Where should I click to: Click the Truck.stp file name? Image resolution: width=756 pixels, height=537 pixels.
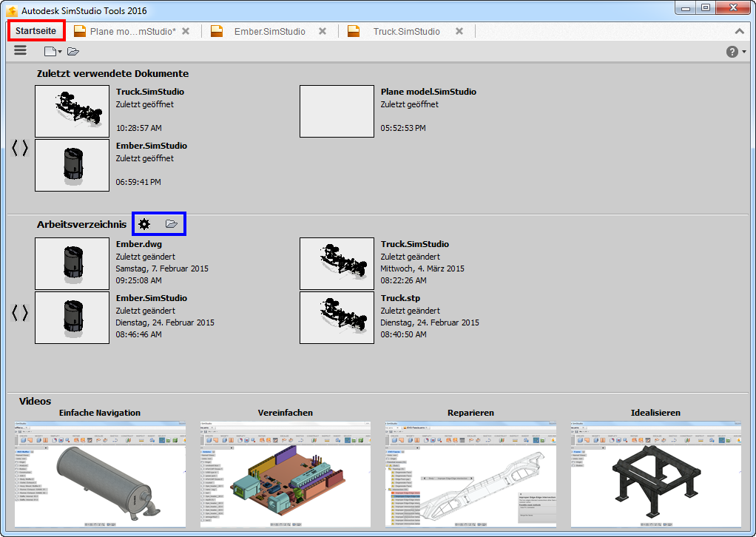pyautogui.click(x=400, y=298)
